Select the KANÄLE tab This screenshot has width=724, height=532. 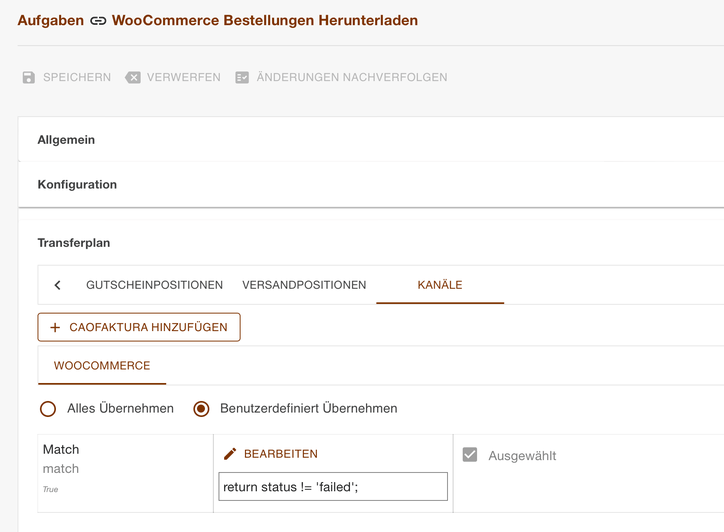pos(440,285)
